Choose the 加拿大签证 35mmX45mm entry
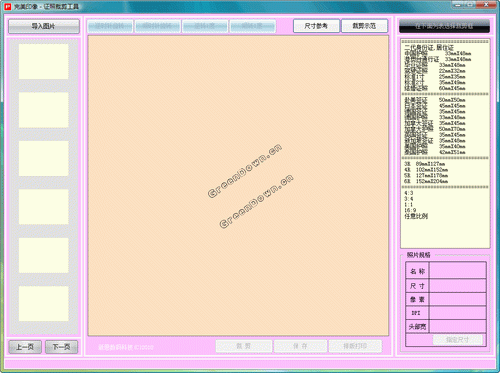Screen dimensions: 500x373 click(435, 123)
